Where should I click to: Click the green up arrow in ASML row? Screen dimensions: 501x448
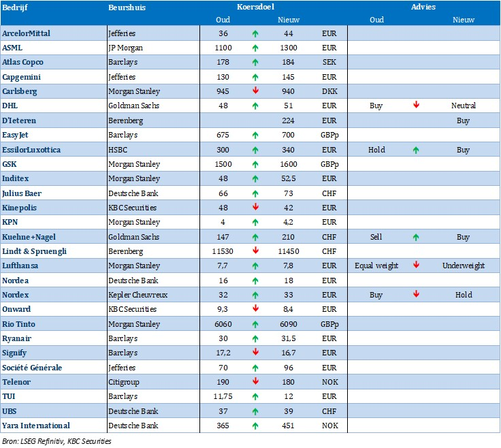click(255, 48)
